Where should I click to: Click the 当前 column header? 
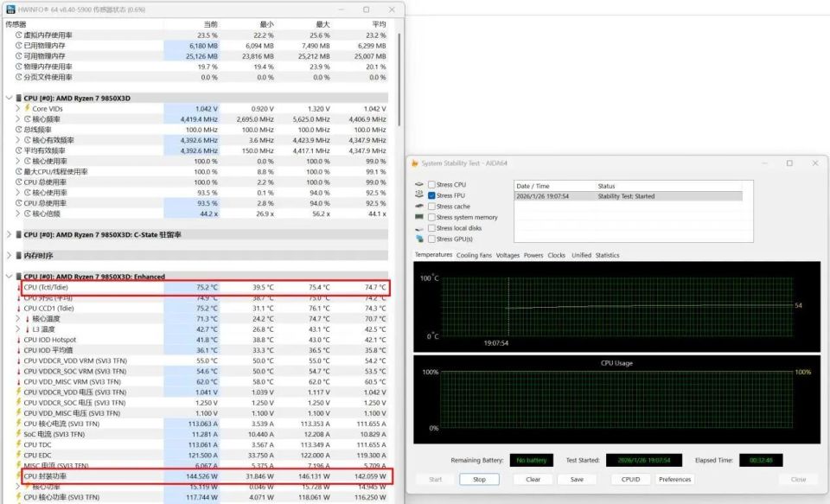pos(211,24)
